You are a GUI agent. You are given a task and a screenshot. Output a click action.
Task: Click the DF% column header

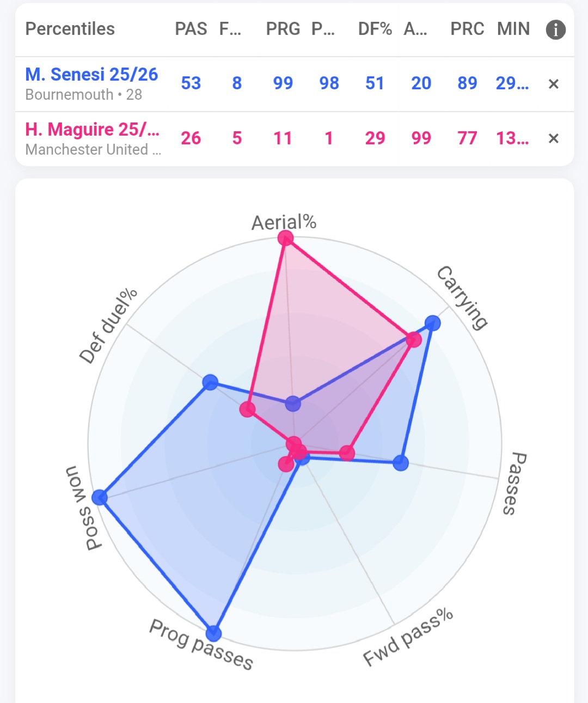375,29
